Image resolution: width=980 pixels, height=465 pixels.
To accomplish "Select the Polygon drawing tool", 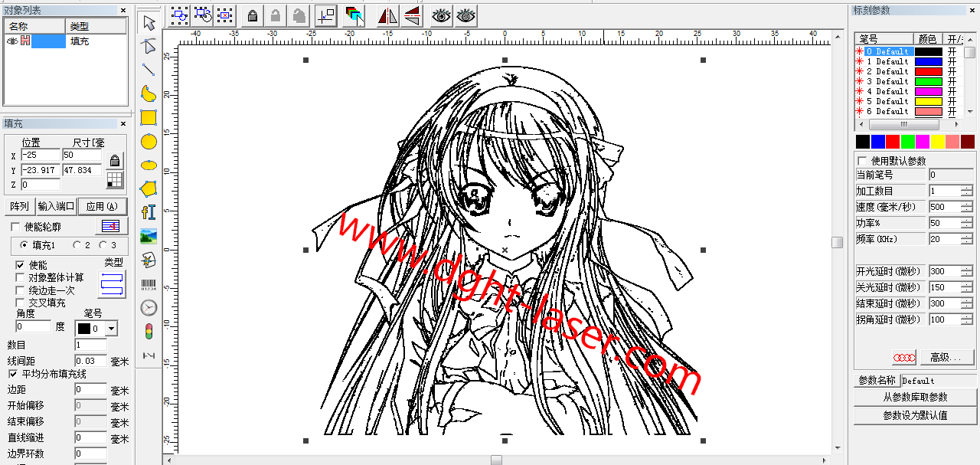I will coord(149,188).
